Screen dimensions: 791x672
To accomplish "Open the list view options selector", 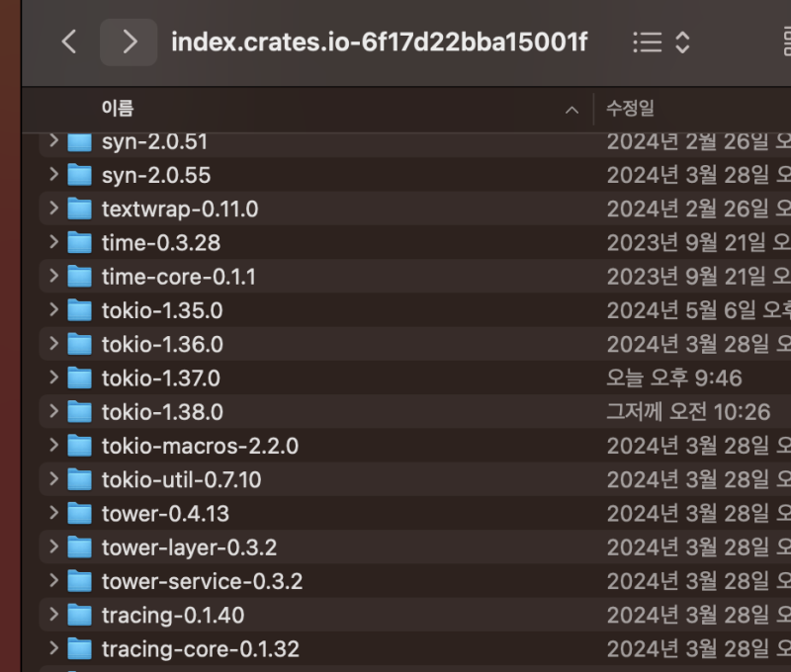I will (660, 42).
